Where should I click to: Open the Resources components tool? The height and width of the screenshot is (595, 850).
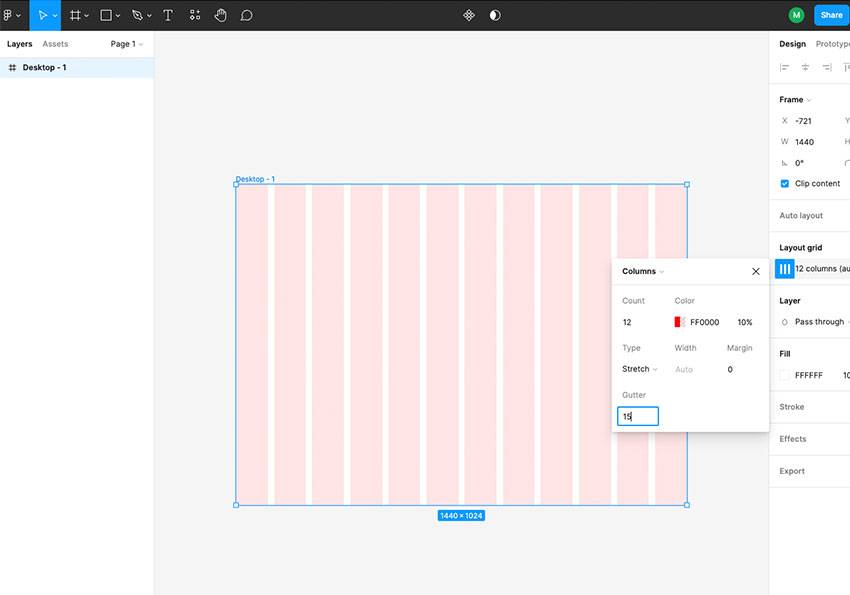195,15
